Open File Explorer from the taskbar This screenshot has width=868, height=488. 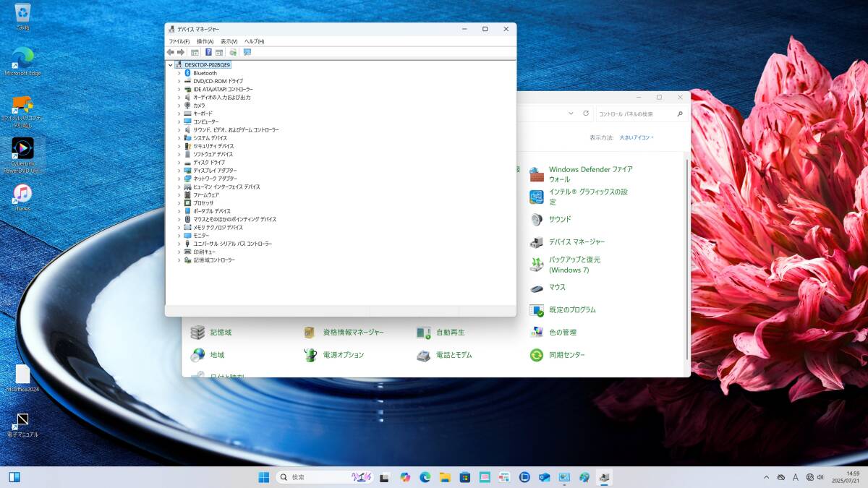tap(445, 477)
